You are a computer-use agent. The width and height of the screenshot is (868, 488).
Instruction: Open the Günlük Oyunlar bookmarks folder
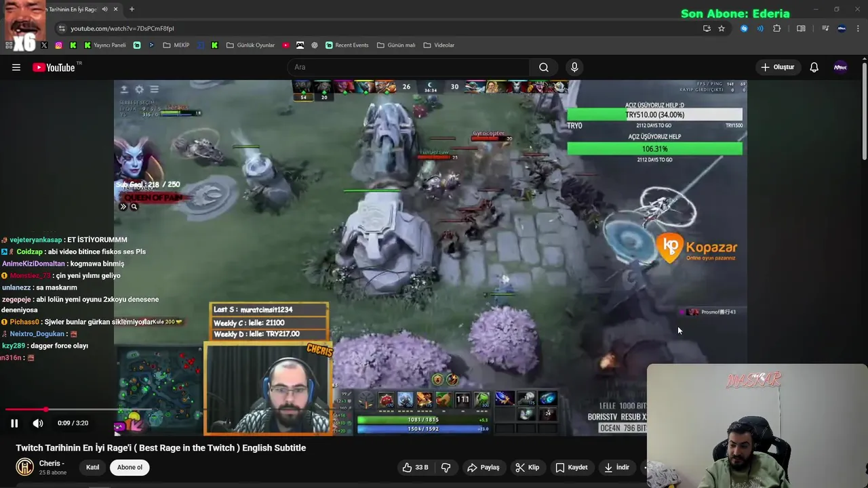(250, 45)
